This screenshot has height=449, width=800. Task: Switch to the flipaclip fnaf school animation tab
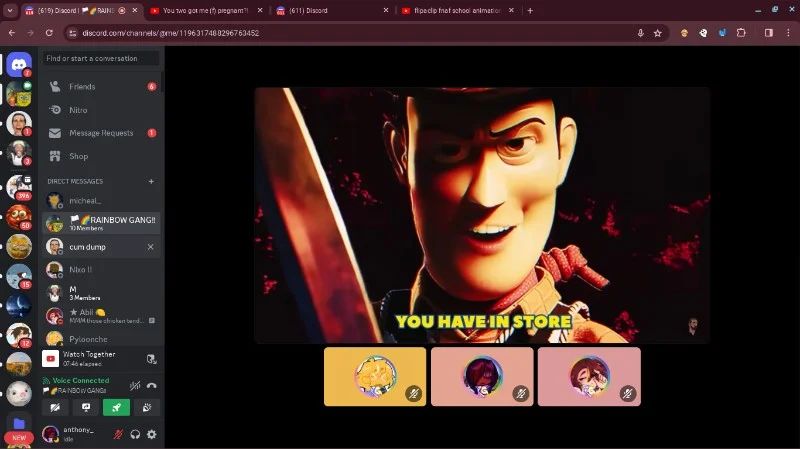[x=457, y=10]
